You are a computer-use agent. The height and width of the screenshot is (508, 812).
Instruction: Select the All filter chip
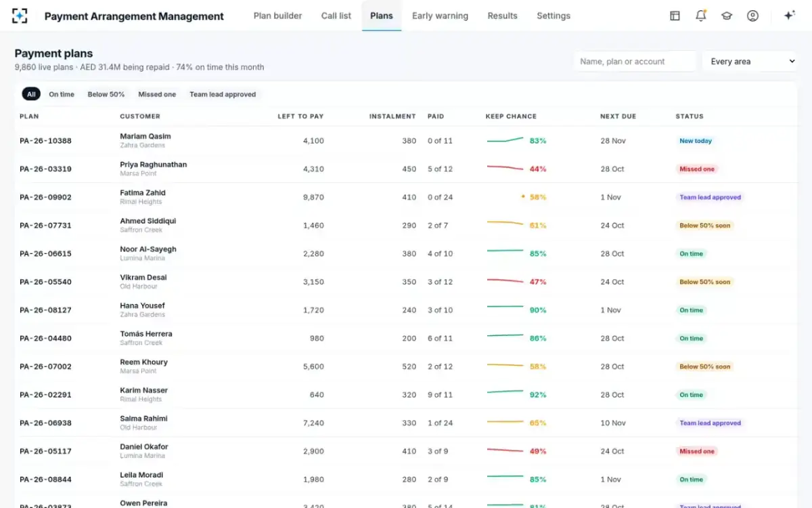point(31,94)
